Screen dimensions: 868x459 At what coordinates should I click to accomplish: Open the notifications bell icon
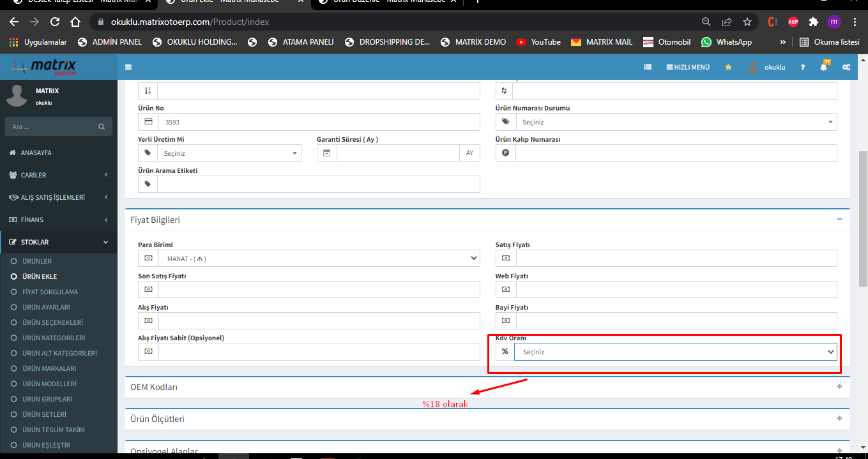click(x=824, y=67)
